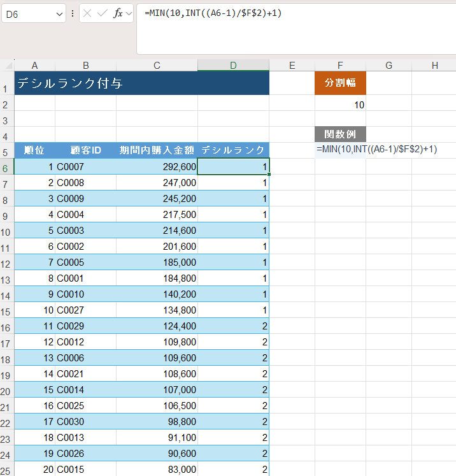Click the fill handle of cell D6

point(269,174)
